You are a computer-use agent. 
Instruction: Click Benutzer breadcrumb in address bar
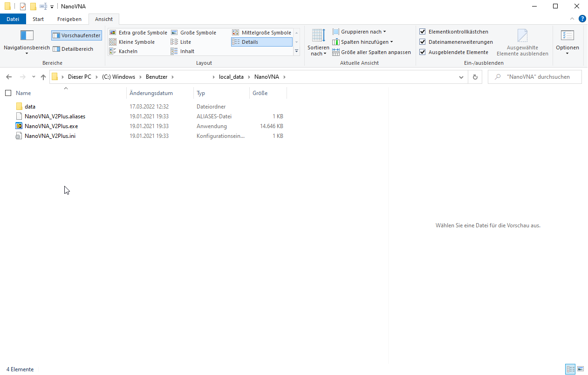tap(157, 77)
